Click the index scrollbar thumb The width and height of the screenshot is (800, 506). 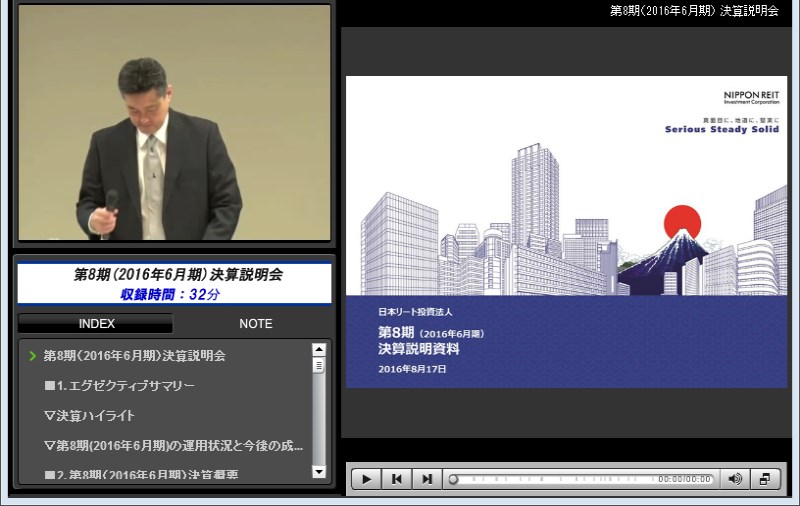319,365
